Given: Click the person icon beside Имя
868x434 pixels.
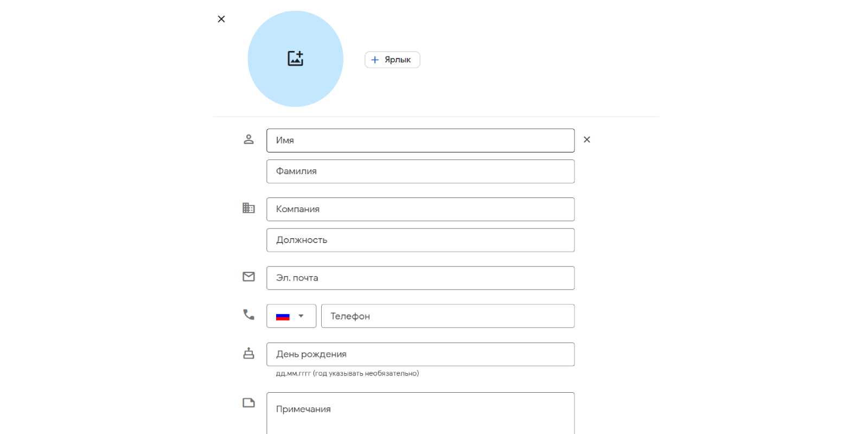Looking at the screenshot, I should 248,139.
